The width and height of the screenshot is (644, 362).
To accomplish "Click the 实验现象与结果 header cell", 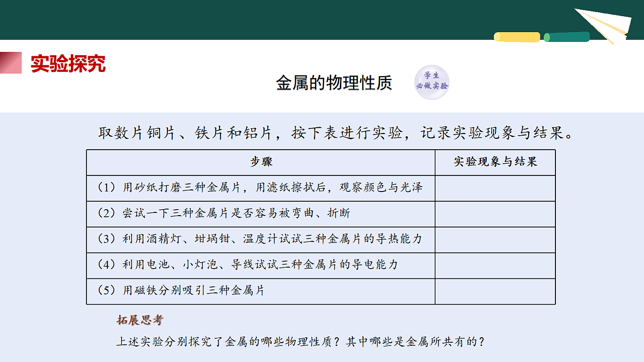I will pos(495,162).
